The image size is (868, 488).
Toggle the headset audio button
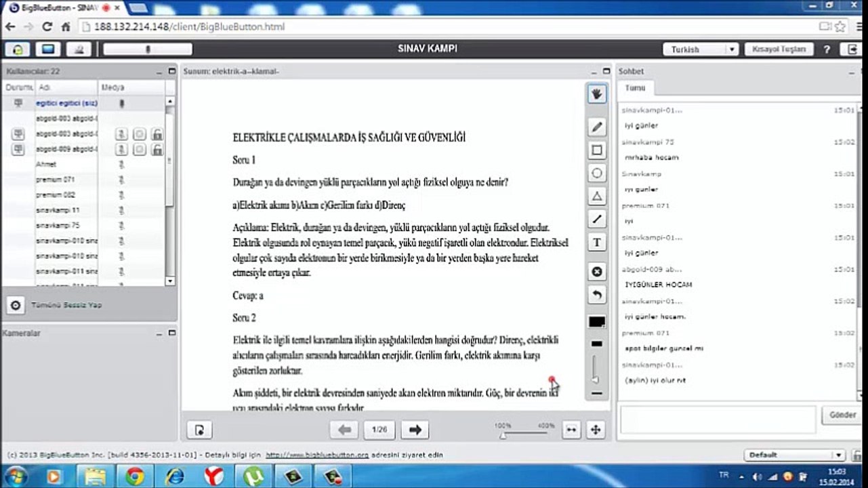tap(18, 49)
